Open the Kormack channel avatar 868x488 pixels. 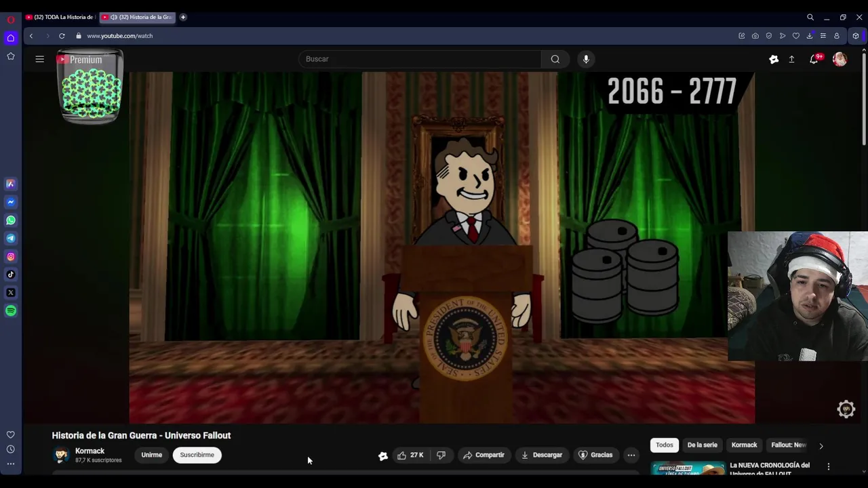61,455
